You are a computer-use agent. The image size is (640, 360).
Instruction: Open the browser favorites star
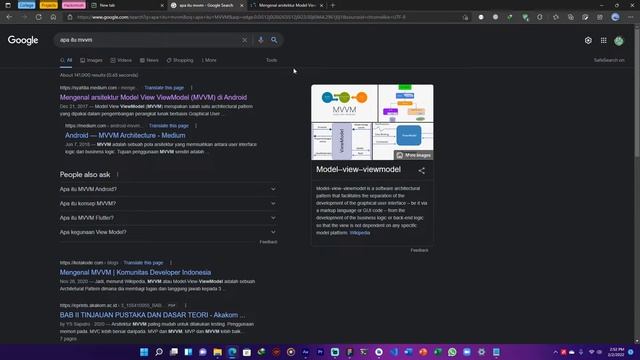[556, 17]
